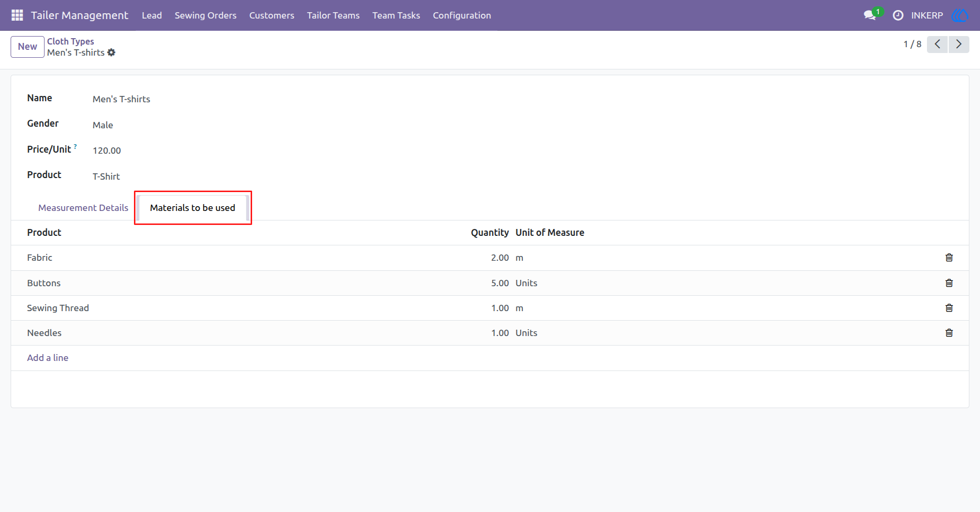Open the Customers menu
The width and height of the screenshot is (980, 512).
(x=272, y=15)
